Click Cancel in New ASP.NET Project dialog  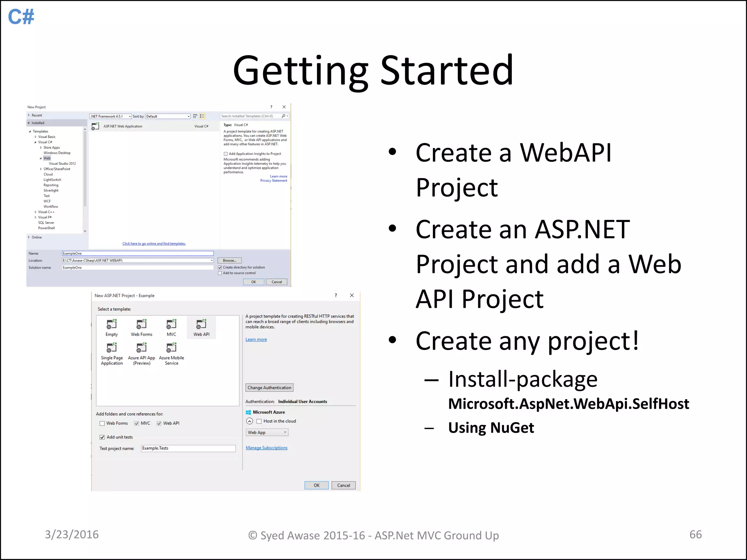coord(344,485)
